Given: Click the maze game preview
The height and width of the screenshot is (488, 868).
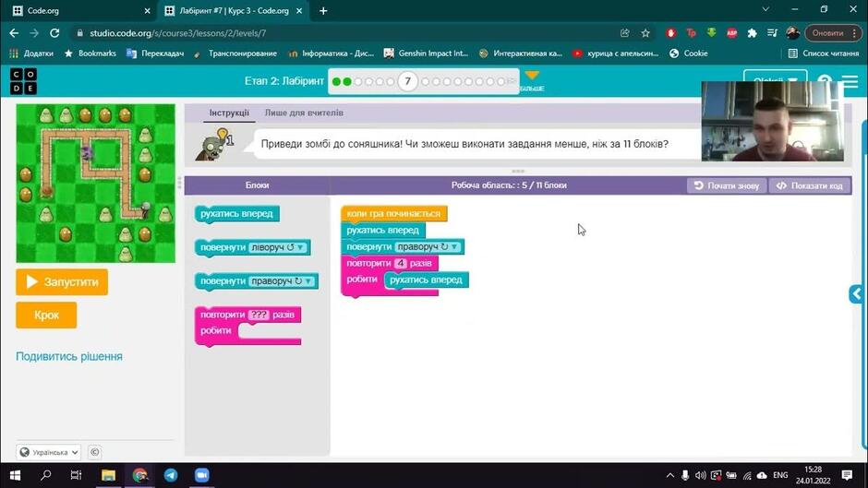Looking at the screenshot, I should point(96,184).
